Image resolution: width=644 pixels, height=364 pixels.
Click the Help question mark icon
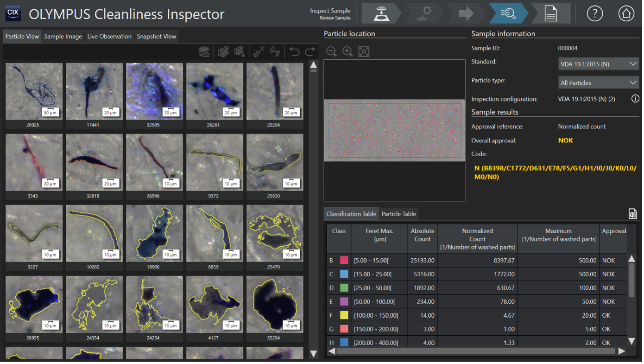coord(594,14)
